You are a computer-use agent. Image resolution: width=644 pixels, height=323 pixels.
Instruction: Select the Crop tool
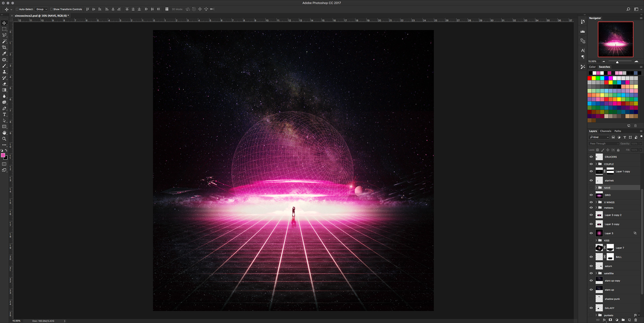point(4,47)
